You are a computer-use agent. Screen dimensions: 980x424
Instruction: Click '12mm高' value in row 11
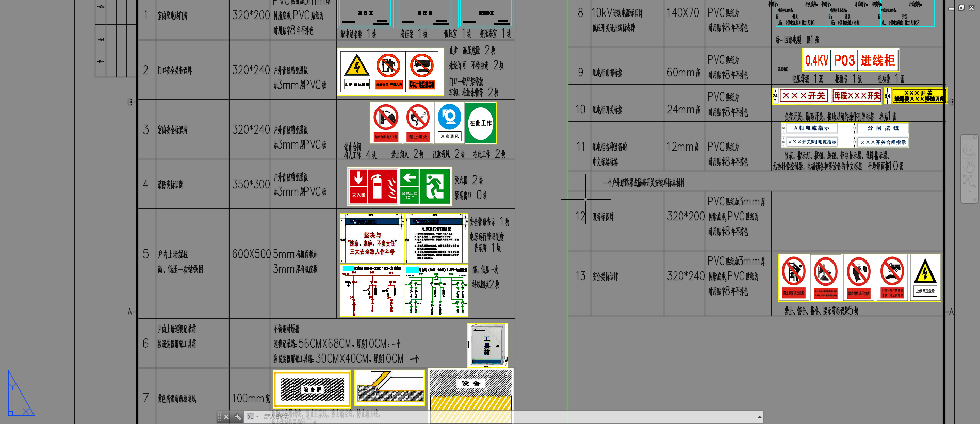(x=683, y=147)
